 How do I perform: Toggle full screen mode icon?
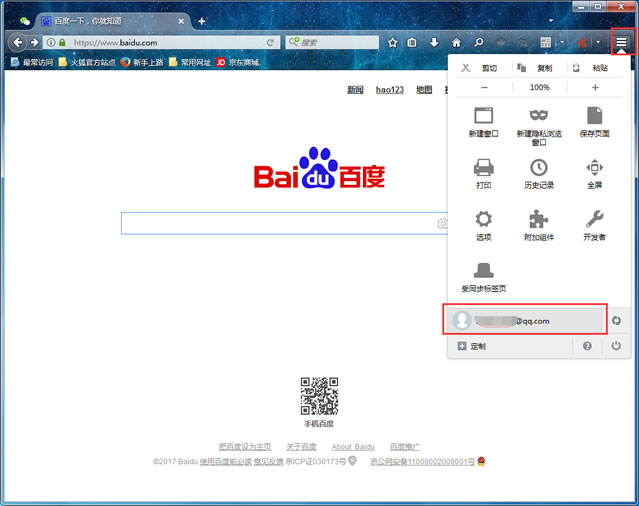click(595, 167)
